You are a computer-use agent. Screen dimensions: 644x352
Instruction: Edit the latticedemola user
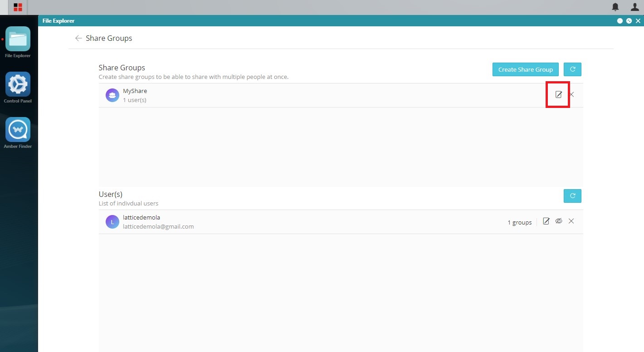point(546,221)
